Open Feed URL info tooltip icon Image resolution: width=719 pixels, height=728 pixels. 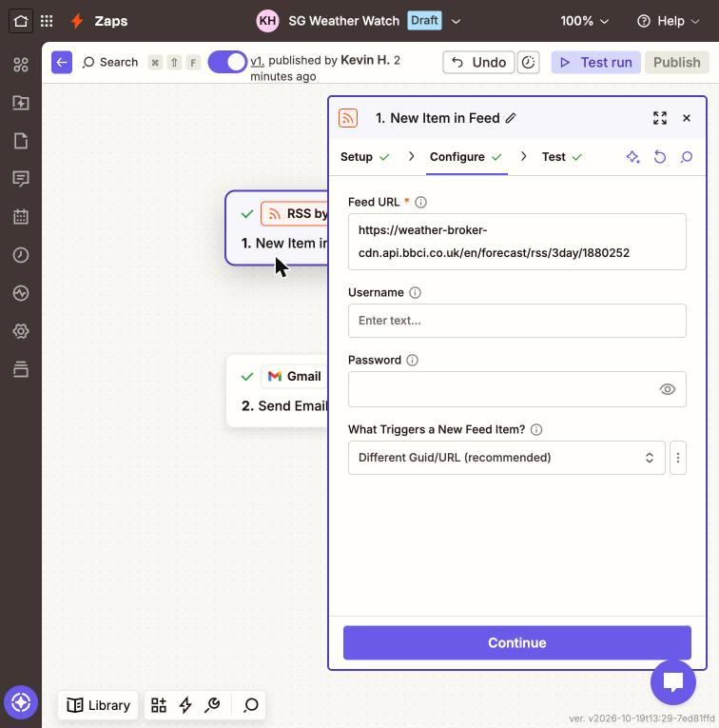(420, 202)
